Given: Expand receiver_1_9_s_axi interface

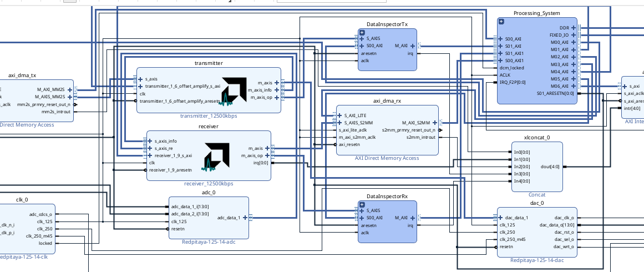Looking at the screenshot, I should pyautogui.click(x=150, y=156).
